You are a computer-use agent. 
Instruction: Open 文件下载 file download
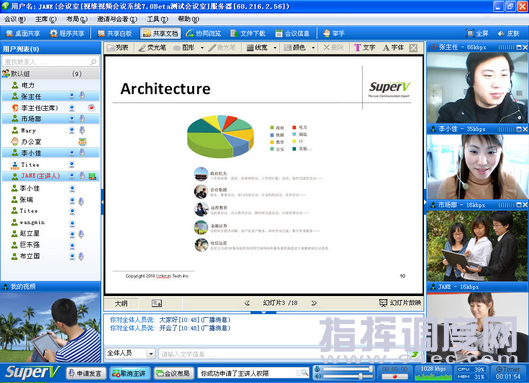[x=248, y=33]
